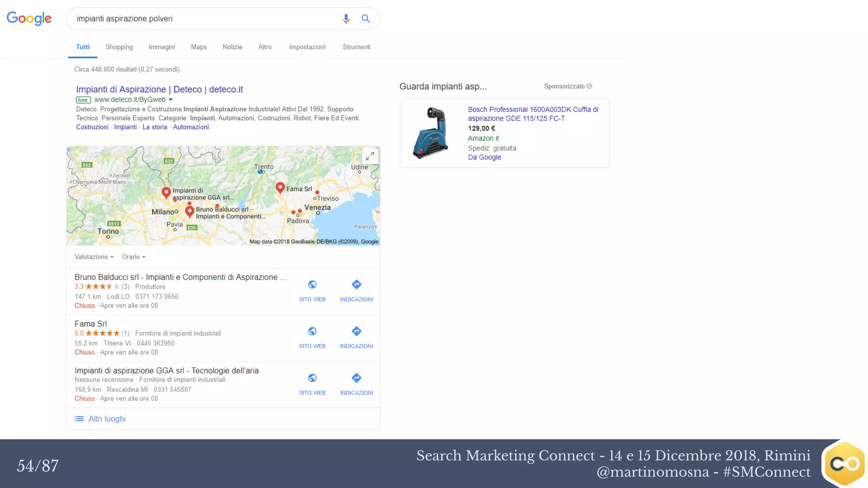The width and height of the screenshot is (868, 488).
Task: Click the Milano label on map
Action: click(163, 212)
